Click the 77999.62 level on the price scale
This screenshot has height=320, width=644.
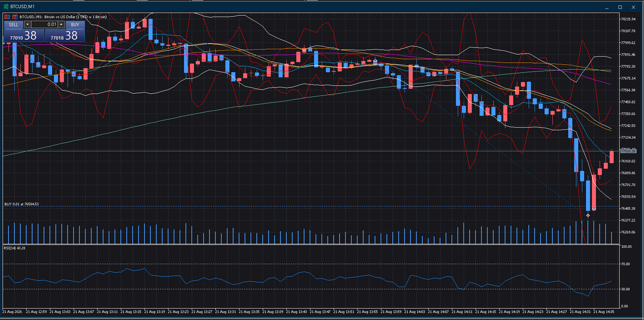[x=628, y=43]
